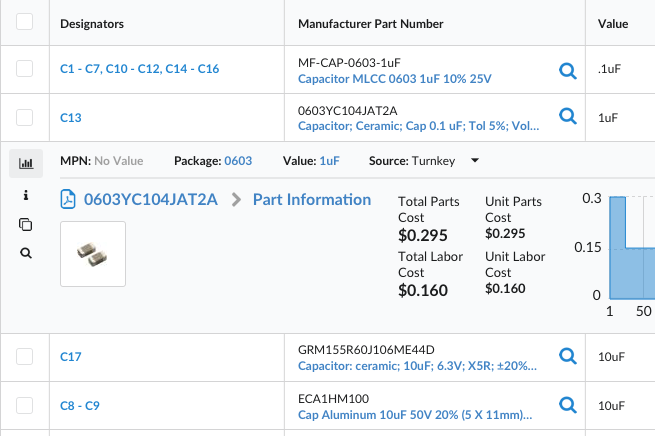The image size is (655, 436).
Task: Click the magnifier icon in the C13 row
Action: tap(567, 117)
